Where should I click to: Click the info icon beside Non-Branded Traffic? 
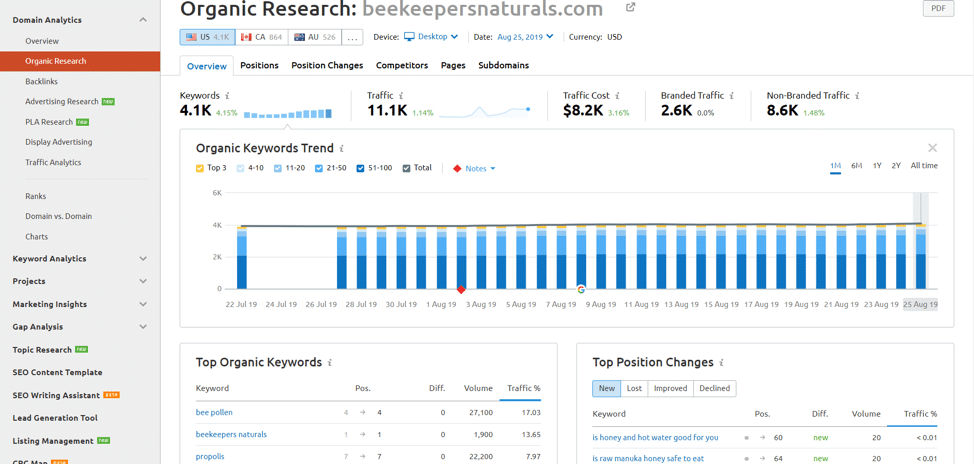tap(857, 96)
